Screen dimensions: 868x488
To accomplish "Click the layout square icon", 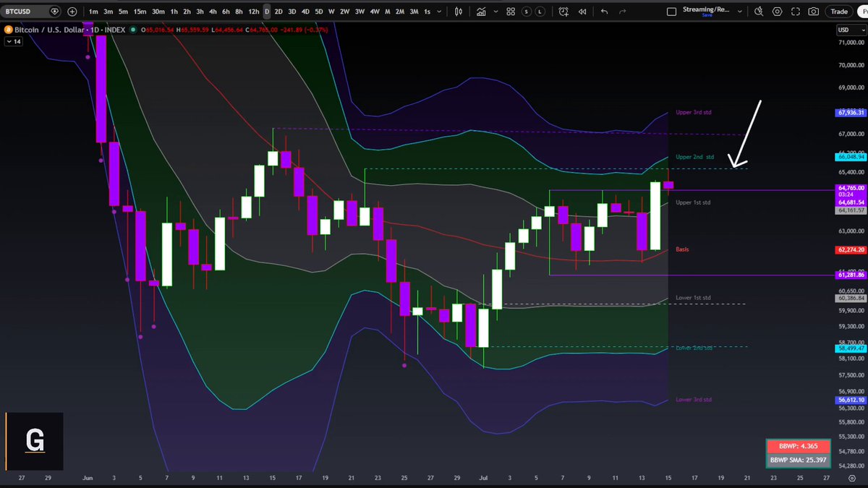I will coord(672,12).
